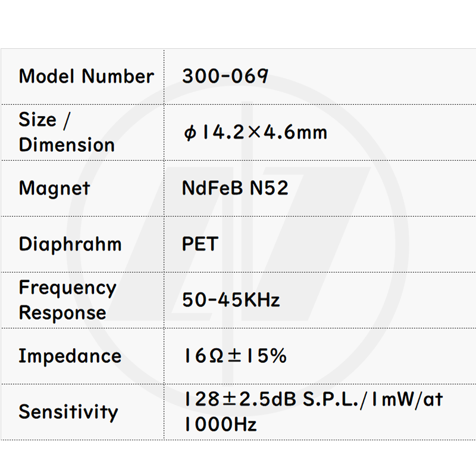Click the Diaphrahm row label
The image size is (476, 476).
70,244
